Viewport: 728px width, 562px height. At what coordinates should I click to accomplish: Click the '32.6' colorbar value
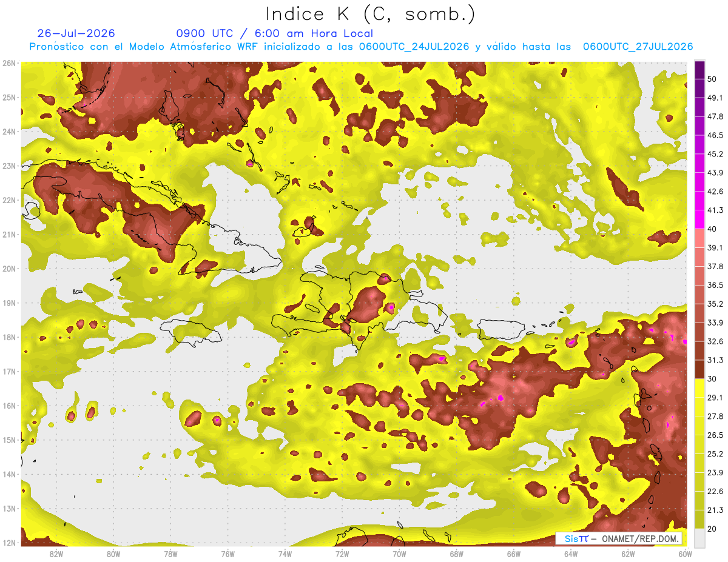click(x=715, y=341)
